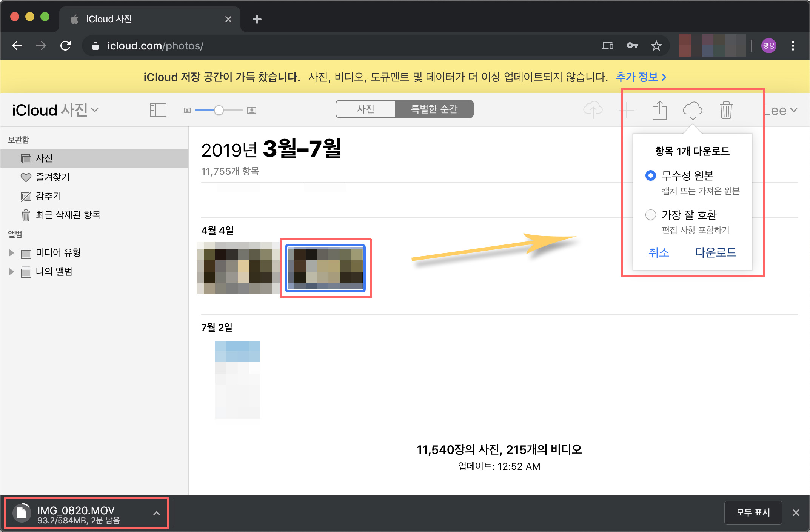Open IMG_0820.MOV download menu chevron
The height and width of the screenshot is (532, 810).
[x=157, y=513]
